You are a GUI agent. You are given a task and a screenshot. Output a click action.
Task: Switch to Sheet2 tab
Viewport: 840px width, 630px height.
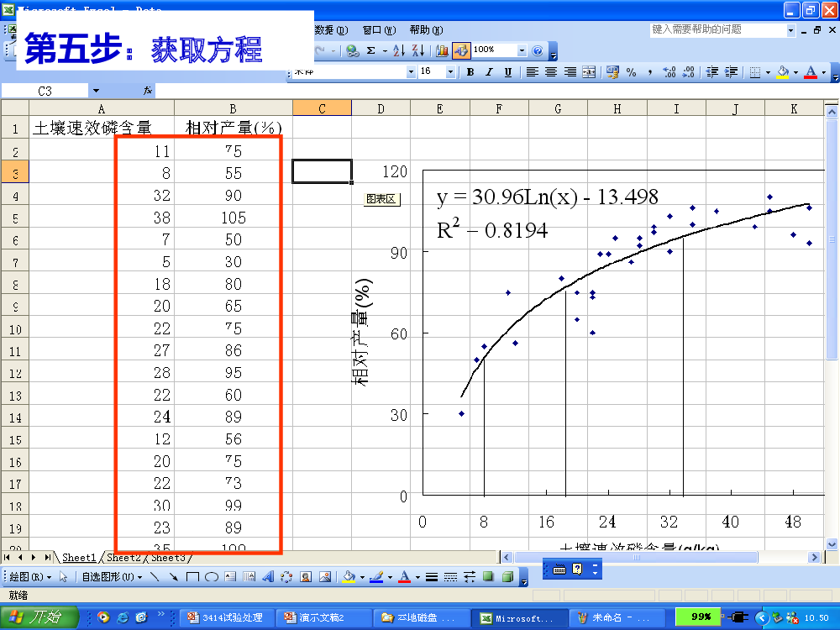coord(123,558)
